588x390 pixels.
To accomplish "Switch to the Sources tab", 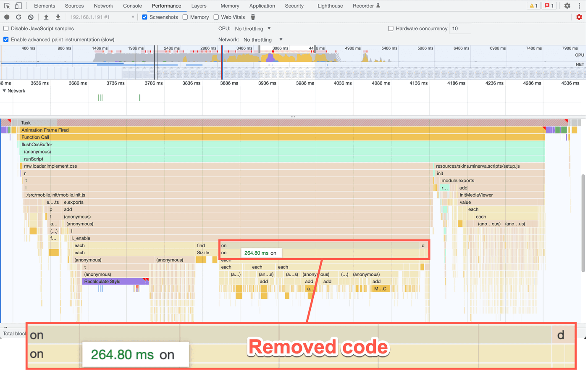I will 74,6.
